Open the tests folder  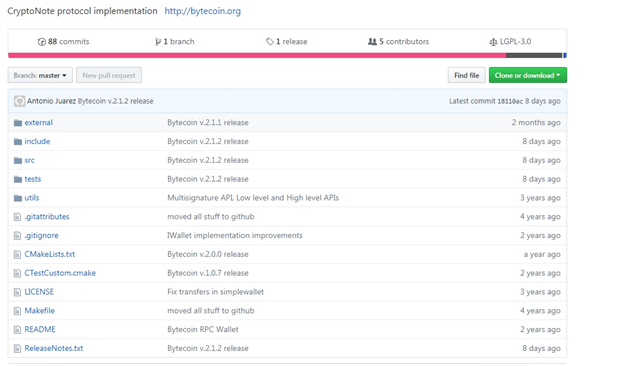(x=33, y=179)
